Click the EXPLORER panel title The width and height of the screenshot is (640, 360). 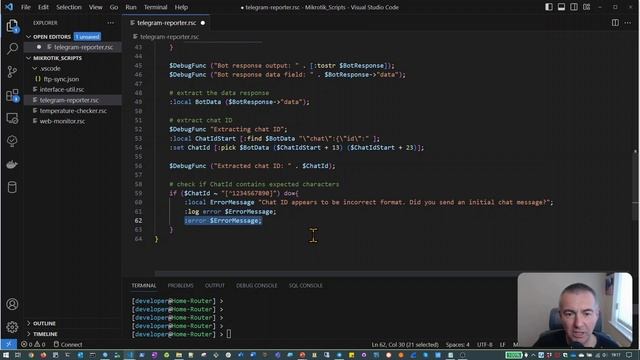(x=45, y=23)
